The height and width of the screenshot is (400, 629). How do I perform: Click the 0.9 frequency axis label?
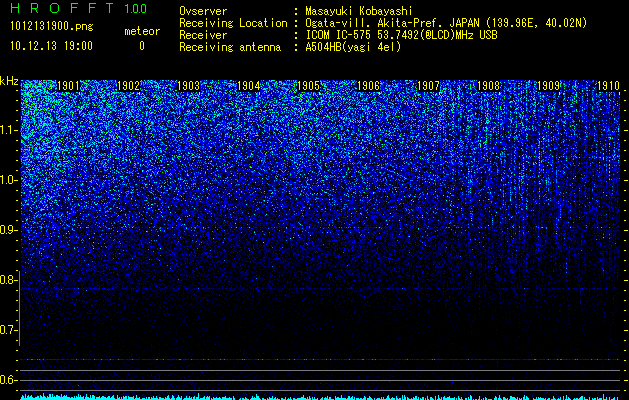tap(8, 230)
